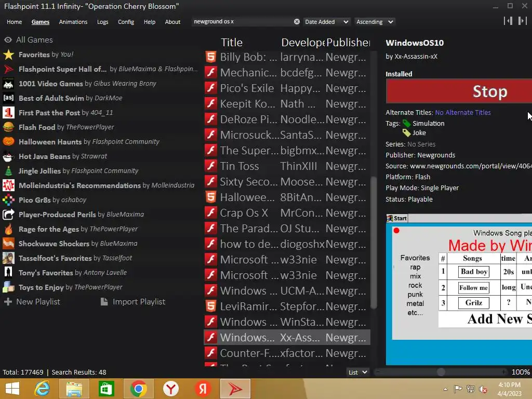Open the Windows Start button
532x399 pixels.
(x=12, y=389)
